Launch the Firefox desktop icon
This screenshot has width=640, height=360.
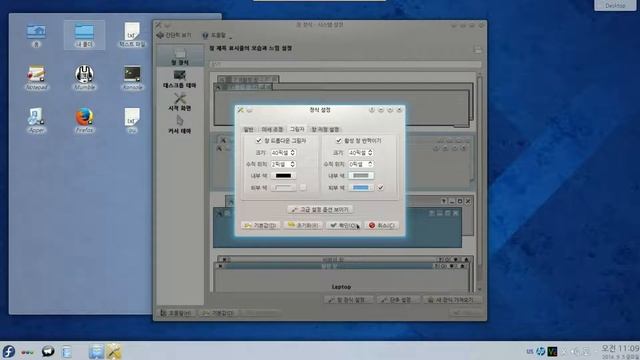pyautogui.click(x=84, y=120)
